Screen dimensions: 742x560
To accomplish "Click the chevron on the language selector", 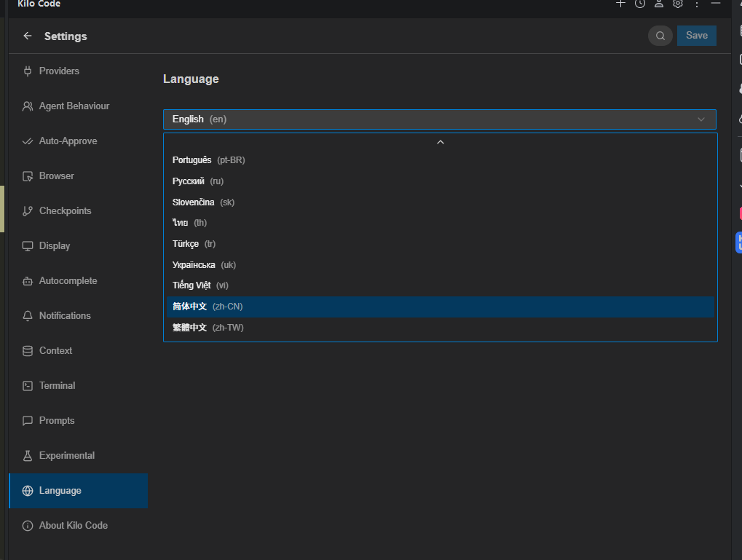I will pyautogui.click(x=700, y=119).
